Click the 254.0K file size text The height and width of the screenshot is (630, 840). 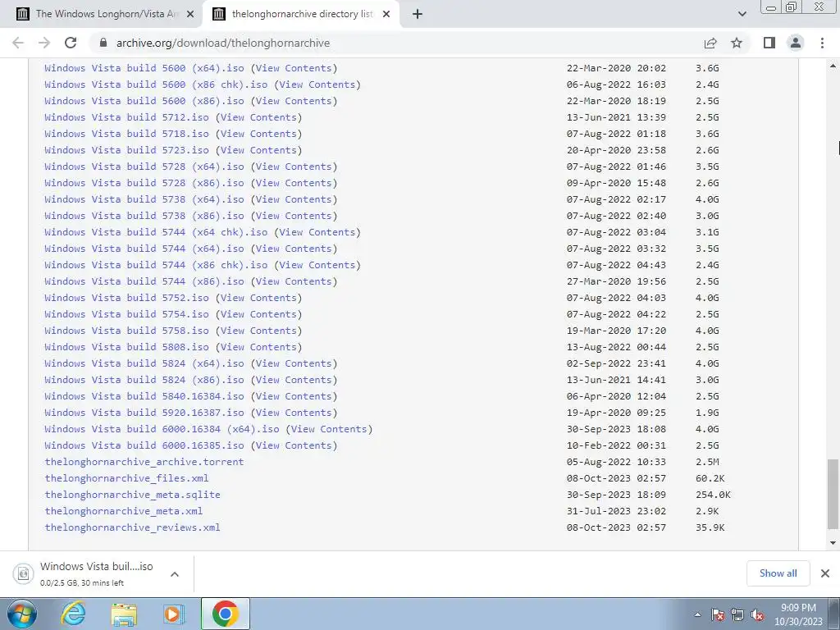pos(713,495)
